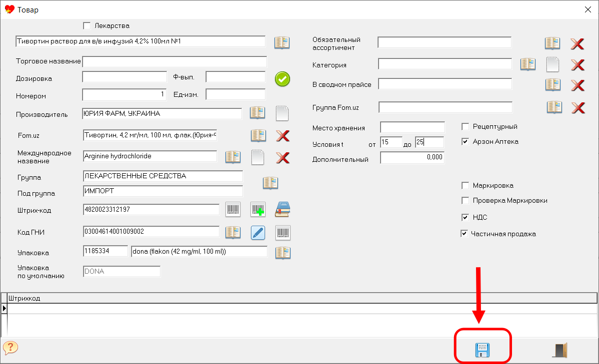
Task: Click the Дополнительный field showing 0,000
Action: [x=412, y=157]
